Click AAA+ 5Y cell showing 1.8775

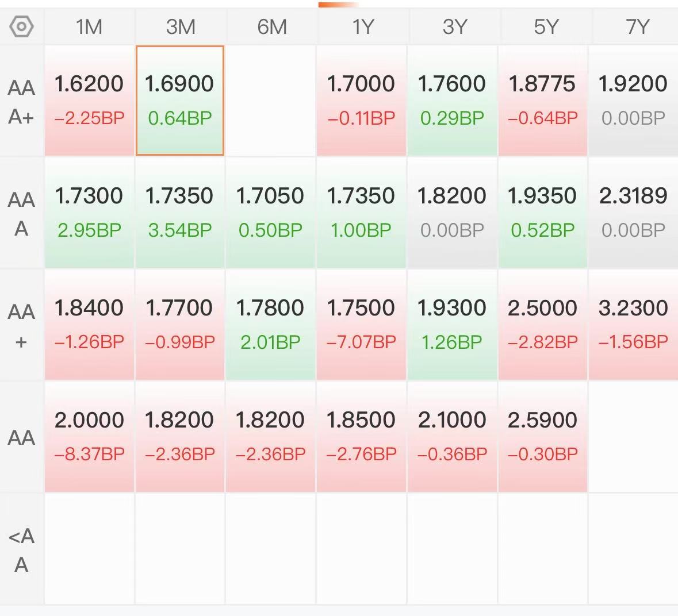pyautogui.click(x=543, y=100)
